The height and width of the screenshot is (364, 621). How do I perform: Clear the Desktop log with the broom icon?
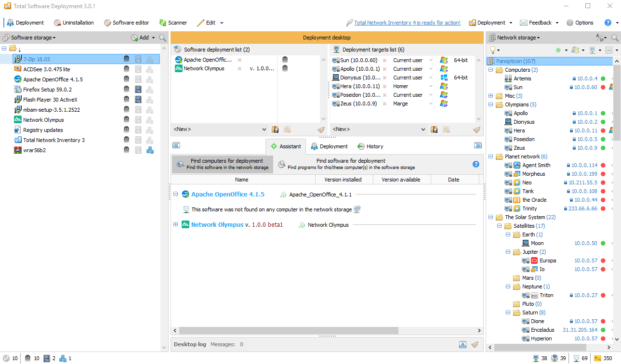tap(475, 344)
